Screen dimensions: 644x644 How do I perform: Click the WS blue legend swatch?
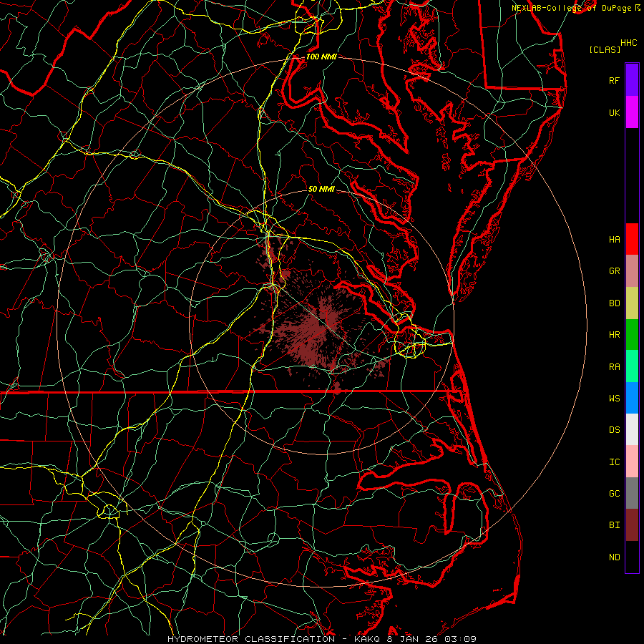[632, 398]
